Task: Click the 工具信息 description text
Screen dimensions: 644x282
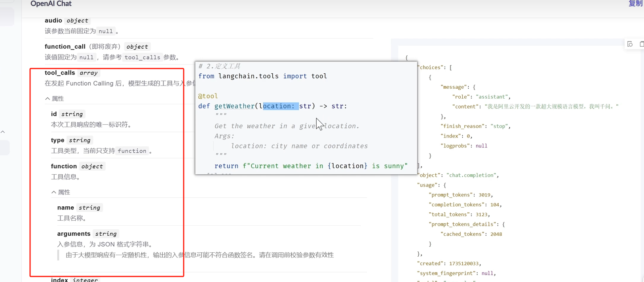Action: coord(66,177)
